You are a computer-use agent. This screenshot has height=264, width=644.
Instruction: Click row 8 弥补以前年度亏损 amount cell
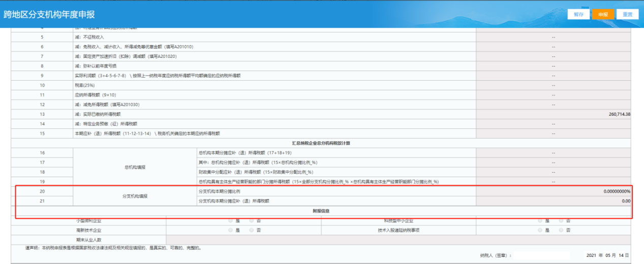(553, 66)
